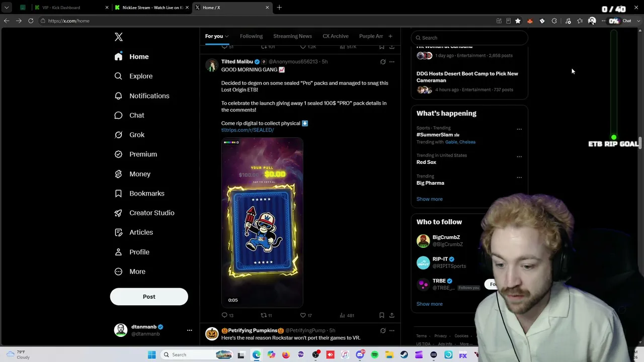Open Tilted Malibu's profile avatar

point(212,65)
